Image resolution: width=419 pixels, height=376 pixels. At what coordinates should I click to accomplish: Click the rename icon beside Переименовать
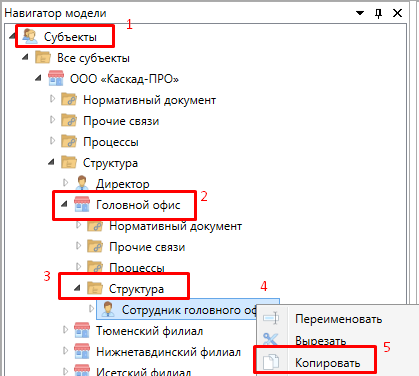pos(271,318)
